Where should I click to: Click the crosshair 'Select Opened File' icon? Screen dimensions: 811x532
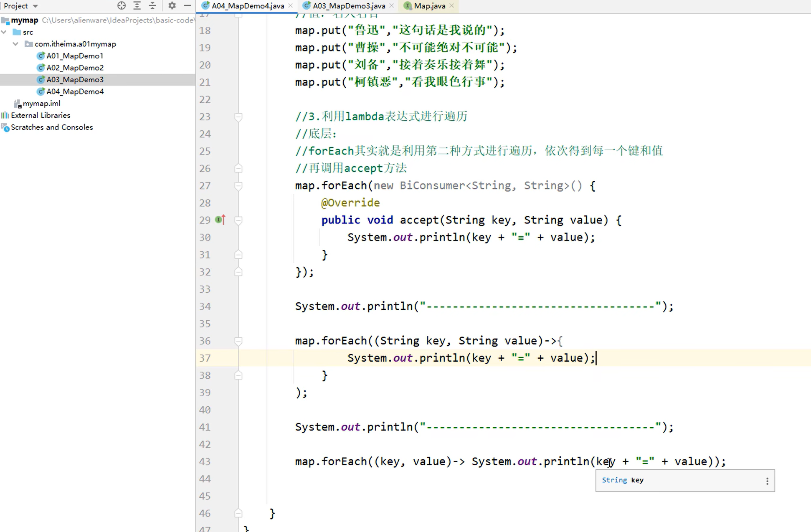122,5
